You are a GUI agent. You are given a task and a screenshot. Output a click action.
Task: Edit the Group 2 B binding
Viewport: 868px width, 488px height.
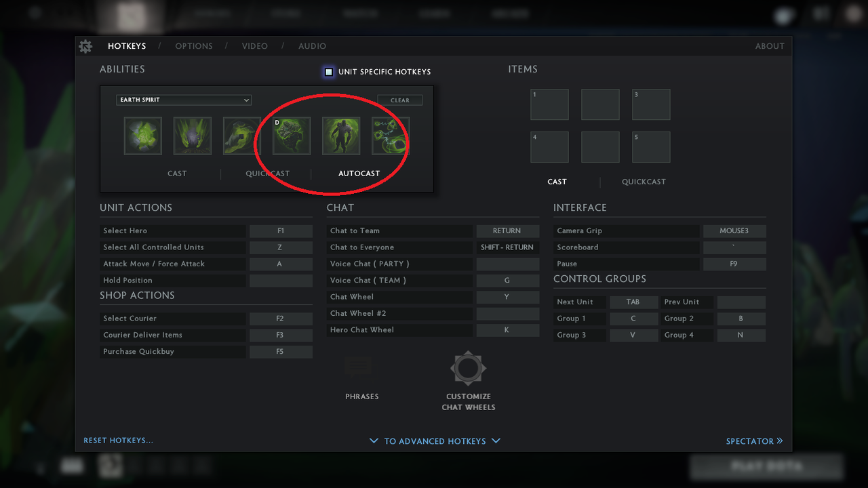pyautogui.click(x=741, y=319)
